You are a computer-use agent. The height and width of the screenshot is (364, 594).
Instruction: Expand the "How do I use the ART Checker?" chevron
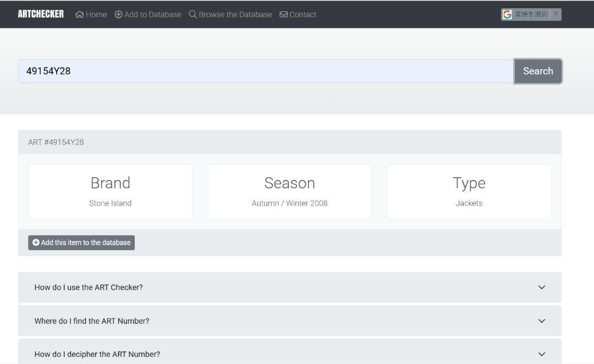542,287
